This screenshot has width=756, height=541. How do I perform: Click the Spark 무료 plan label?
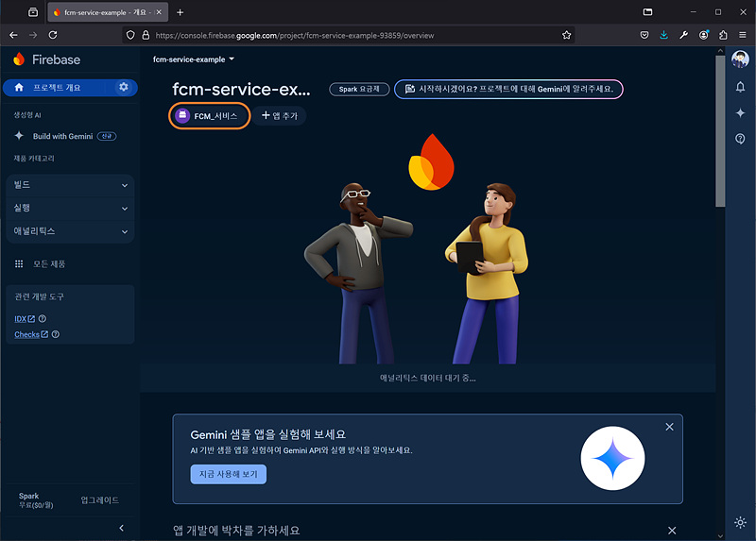[36, 500]
